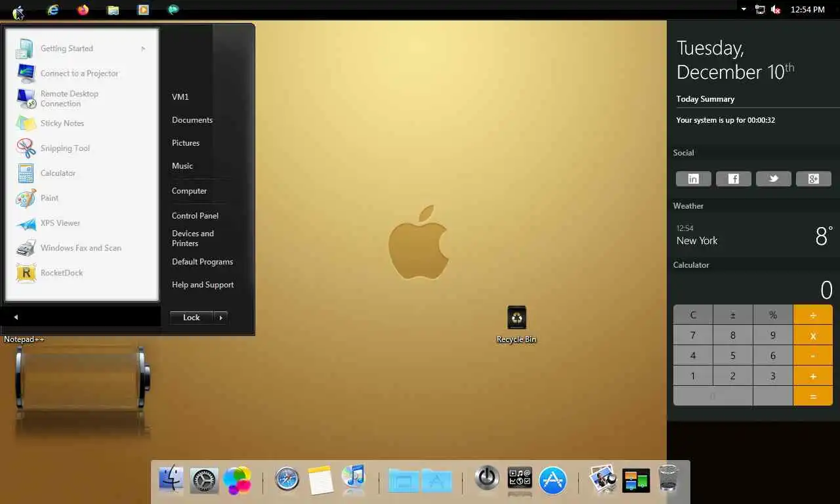Open Music from Start menu
This screenshot has height=504, width=840.
click(182, 166)
